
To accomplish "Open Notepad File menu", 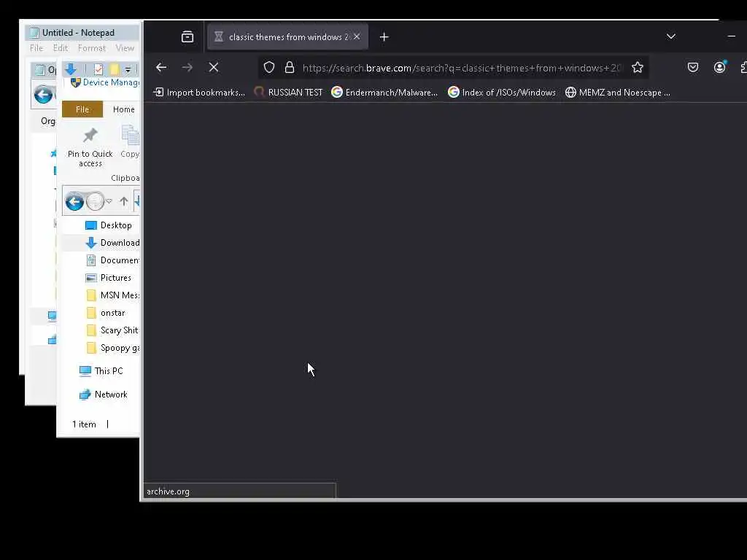I will click(x=36, y=48).
